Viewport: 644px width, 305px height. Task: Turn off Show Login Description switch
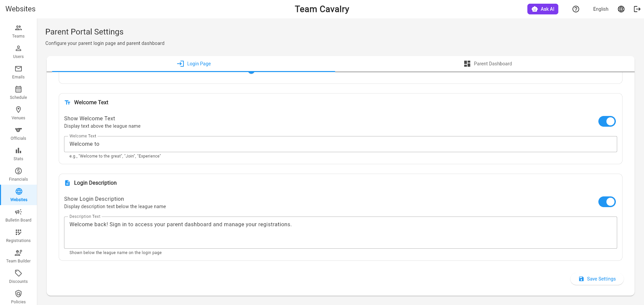607,202
